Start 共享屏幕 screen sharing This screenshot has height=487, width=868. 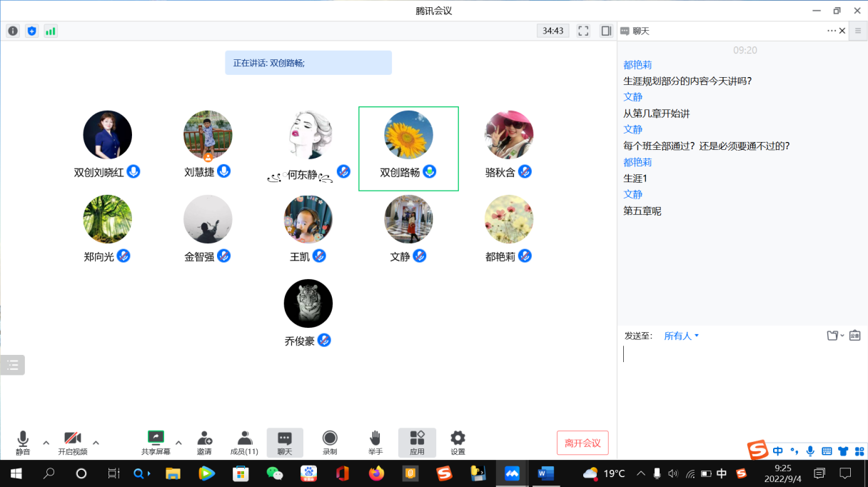tap(156, 443)
